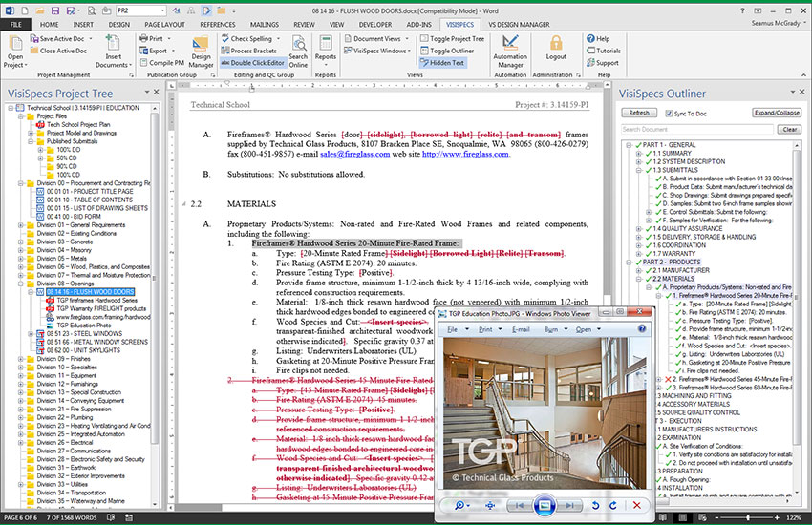Toggle the Project Tree panel
Viewport: 812px width, 525px height.
click(x=450, y=39)
